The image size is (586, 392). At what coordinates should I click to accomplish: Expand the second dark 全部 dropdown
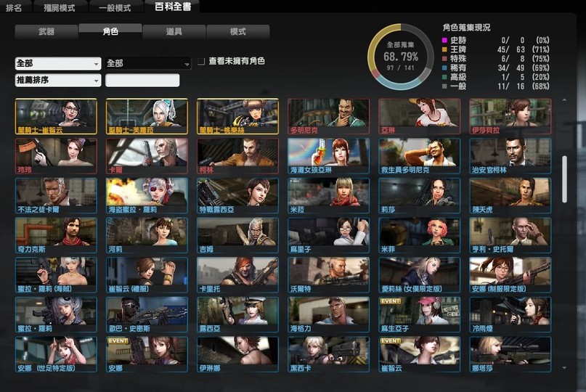[148, 64]
